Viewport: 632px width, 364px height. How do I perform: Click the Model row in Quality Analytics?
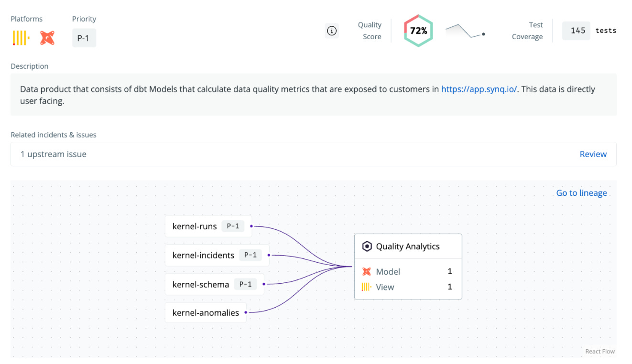[x=408, y=271]
